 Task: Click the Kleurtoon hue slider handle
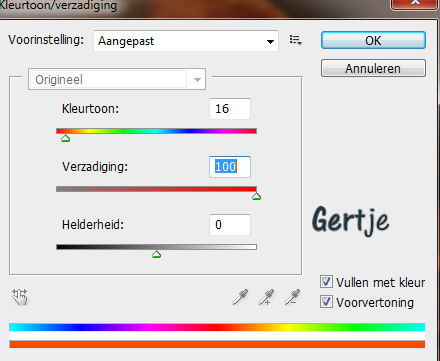pos(65,138)
